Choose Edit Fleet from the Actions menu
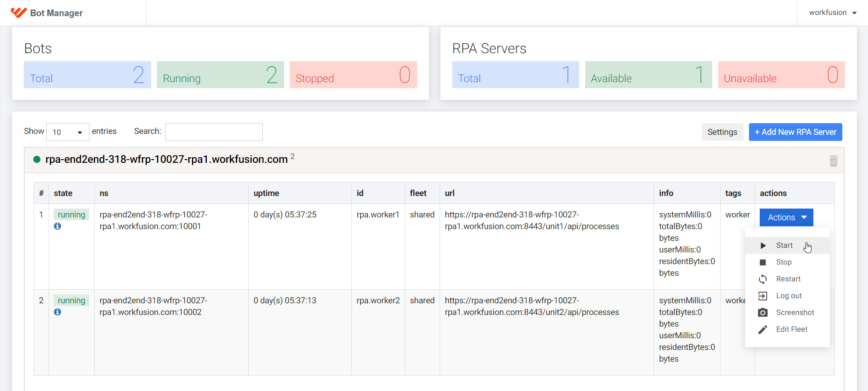868x391 pixels. tap(787, 329)
